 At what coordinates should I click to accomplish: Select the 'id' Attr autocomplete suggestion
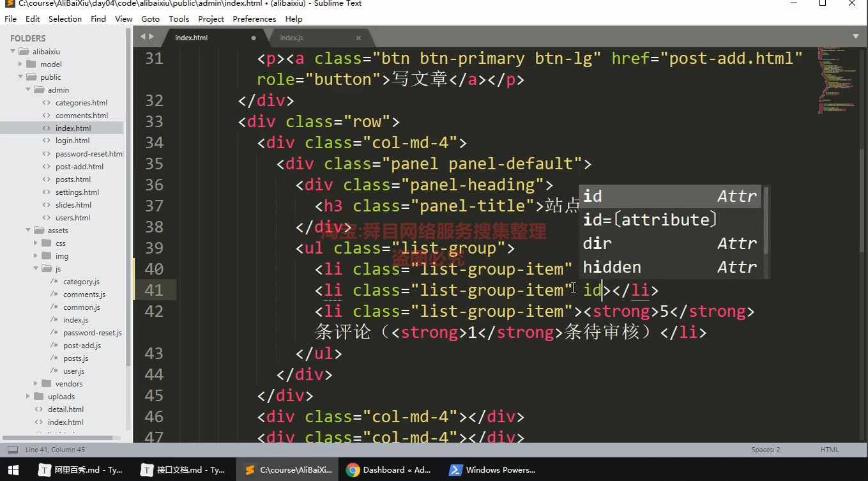pos(670,196)
